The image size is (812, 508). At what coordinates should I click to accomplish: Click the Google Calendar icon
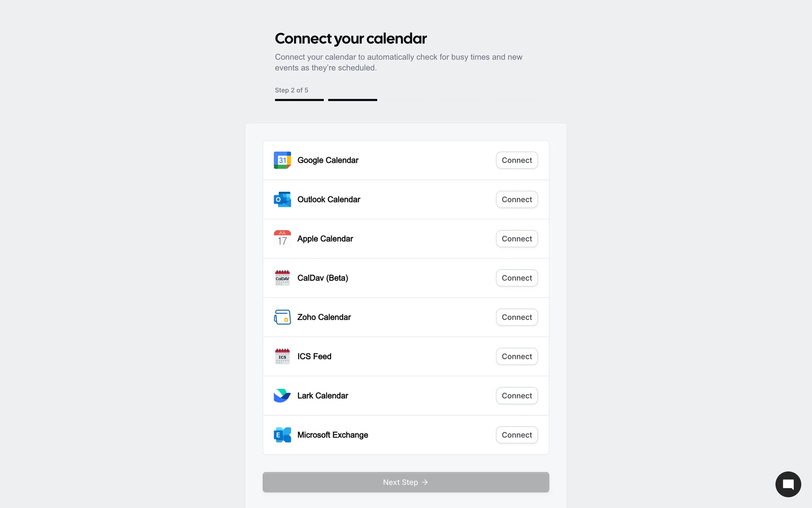click(282, 160)
